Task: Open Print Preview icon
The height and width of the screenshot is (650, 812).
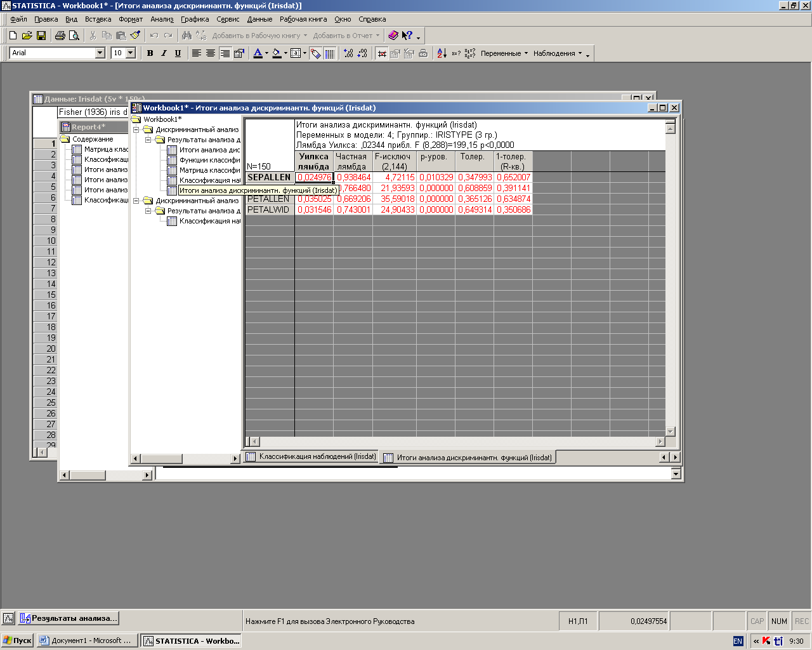Action: coord(74,36)
